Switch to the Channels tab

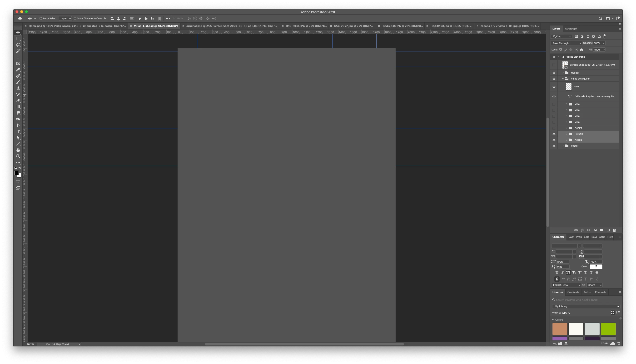tap(600, 292)
